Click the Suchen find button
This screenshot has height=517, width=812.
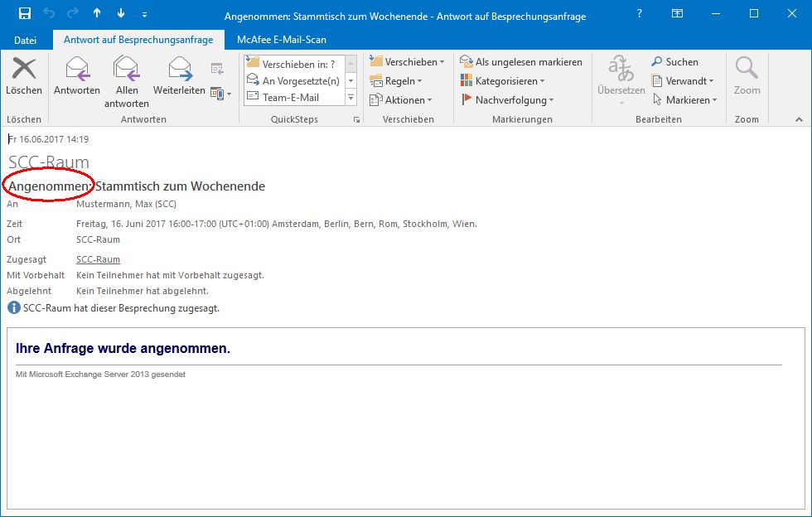click(x=674, y=61)
